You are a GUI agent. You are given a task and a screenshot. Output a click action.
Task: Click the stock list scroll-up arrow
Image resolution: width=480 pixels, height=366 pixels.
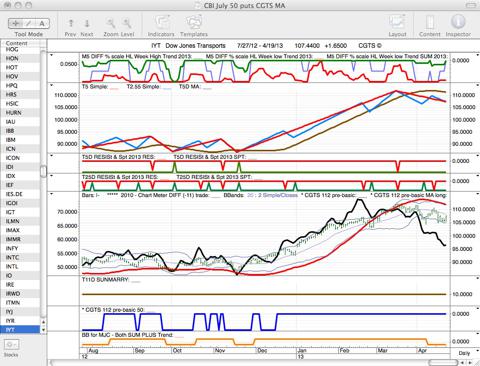pyautogui.click(x=43, y=322)
